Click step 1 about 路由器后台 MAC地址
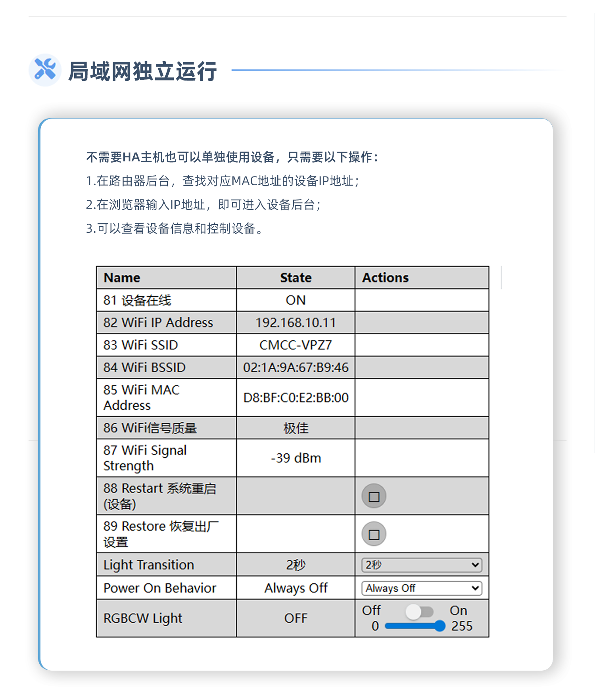 223,181
